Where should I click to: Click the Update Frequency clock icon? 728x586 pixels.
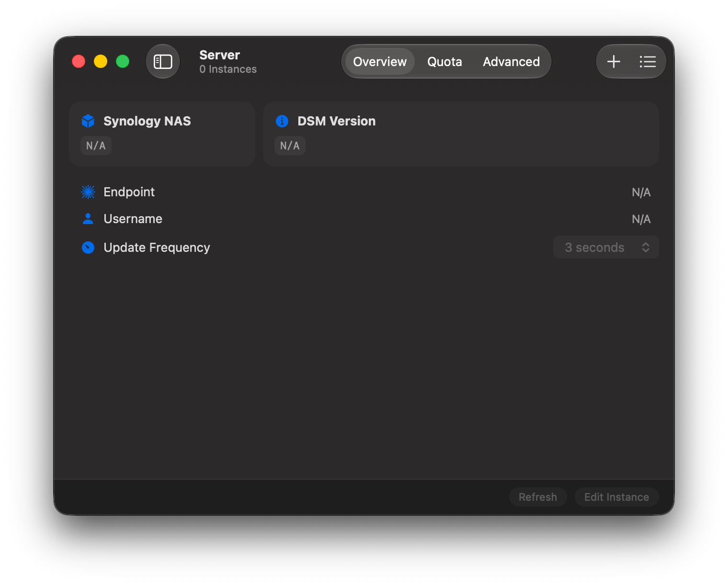point(88,248)
